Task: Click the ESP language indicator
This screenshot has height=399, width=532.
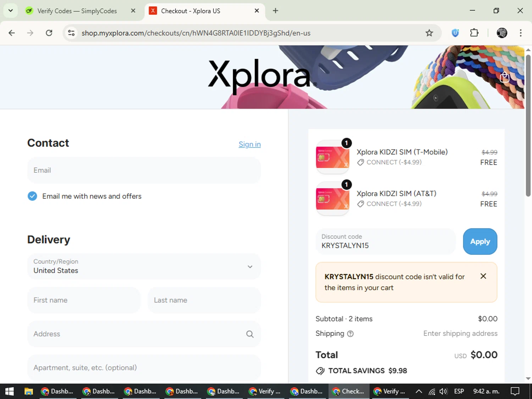Action: point(459,391)
